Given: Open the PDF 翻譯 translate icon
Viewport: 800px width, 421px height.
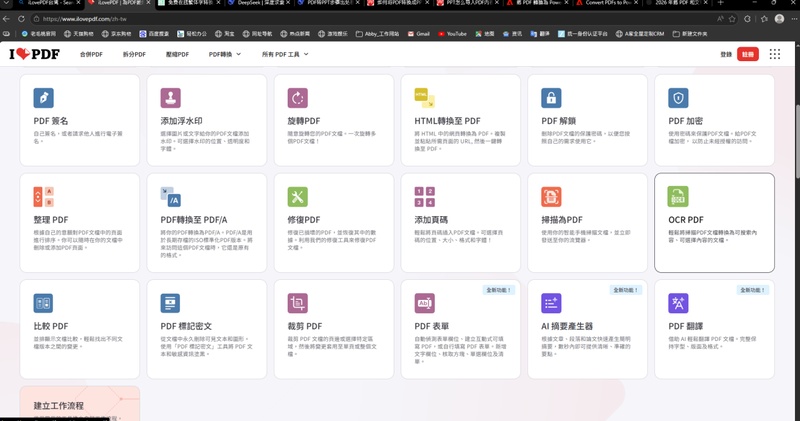Looking at the screenshot, I should (x=678, y=303).
